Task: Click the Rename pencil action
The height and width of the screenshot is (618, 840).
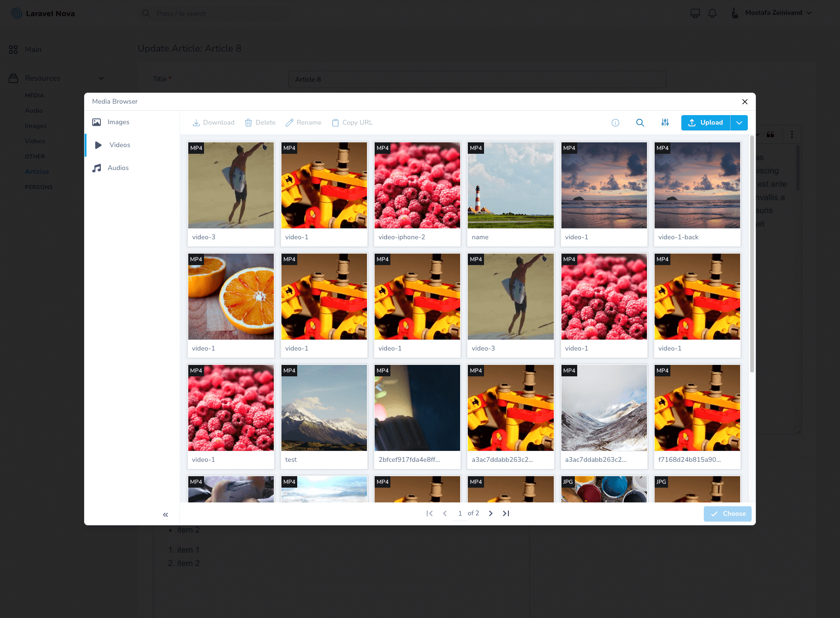Action: click(x=303, y=123)
